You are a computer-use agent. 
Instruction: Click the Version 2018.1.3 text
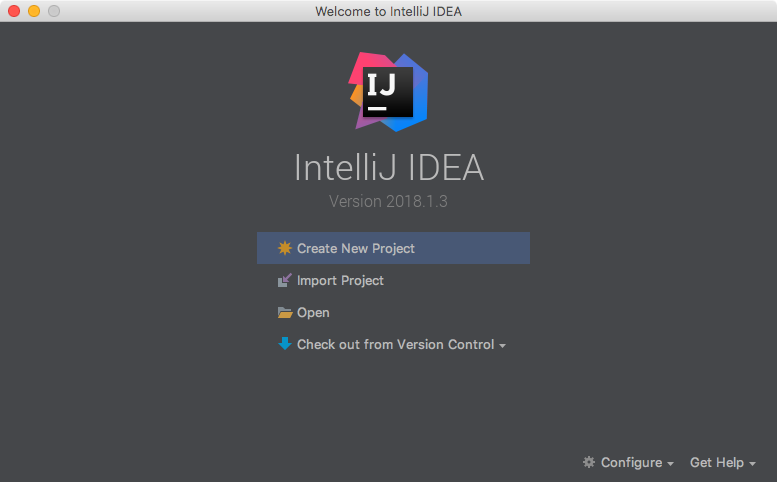pyautogui.click(x=388, y=201)
